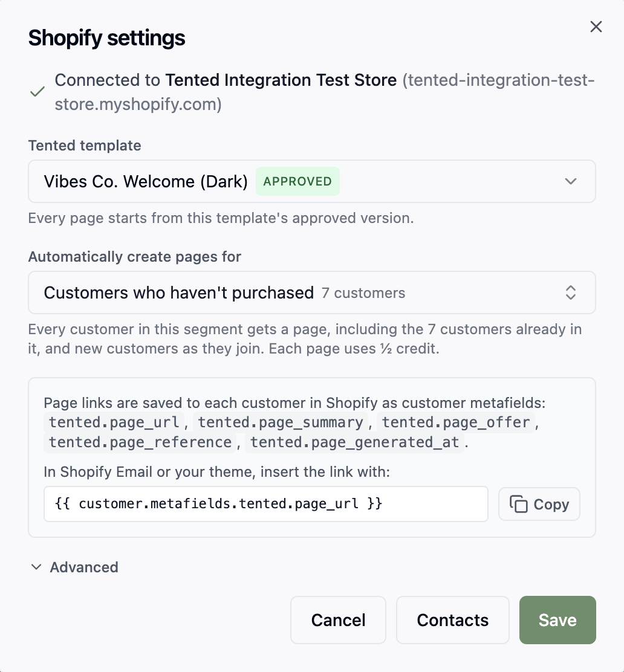624x672 pixels.
Task: Click the tented.page_reference metafield code
Action: pos(140,442)
